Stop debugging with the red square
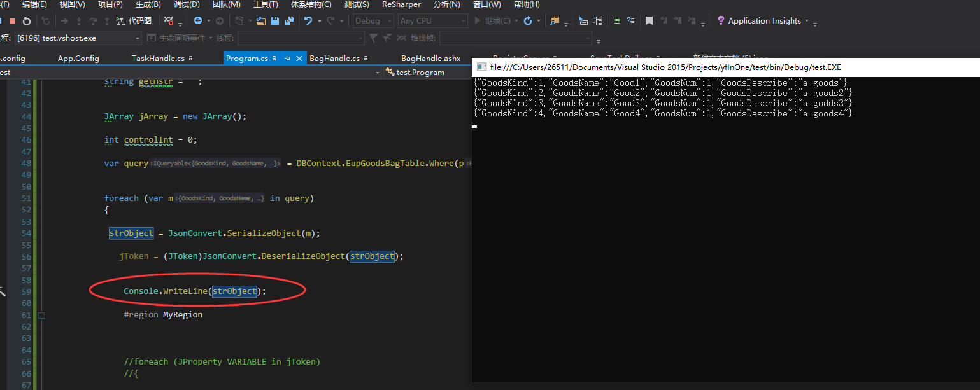The width and height of the screenshot is (980, 390). coord(12,21)
